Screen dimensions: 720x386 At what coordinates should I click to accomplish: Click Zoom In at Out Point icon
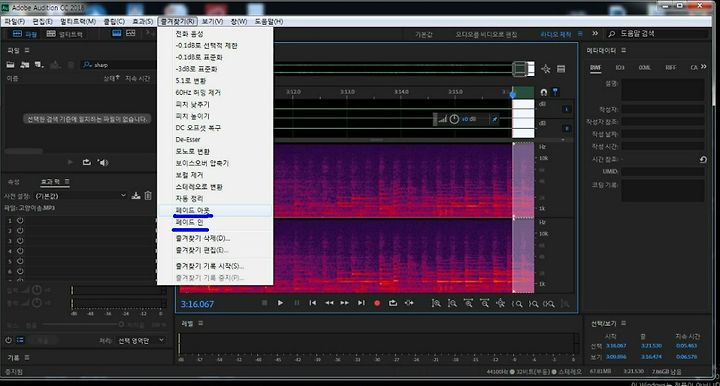pos(533,303)
